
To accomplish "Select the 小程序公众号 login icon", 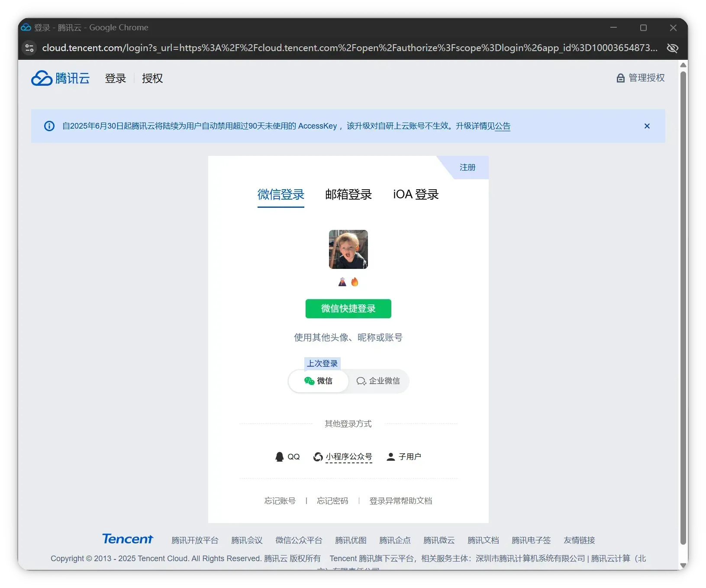I will pyautogui.click(x=317, y=456).
